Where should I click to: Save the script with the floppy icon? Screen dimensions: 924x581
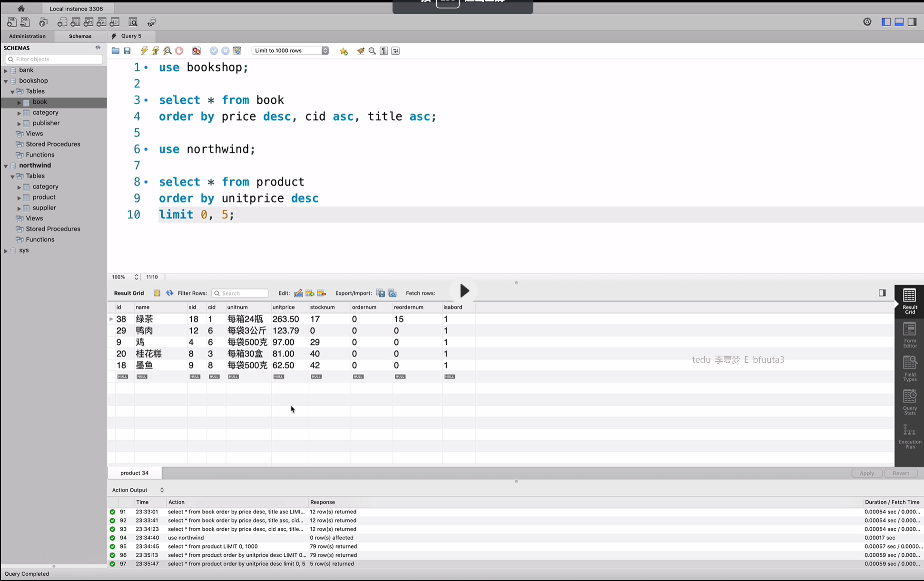(x=127, y=51)
